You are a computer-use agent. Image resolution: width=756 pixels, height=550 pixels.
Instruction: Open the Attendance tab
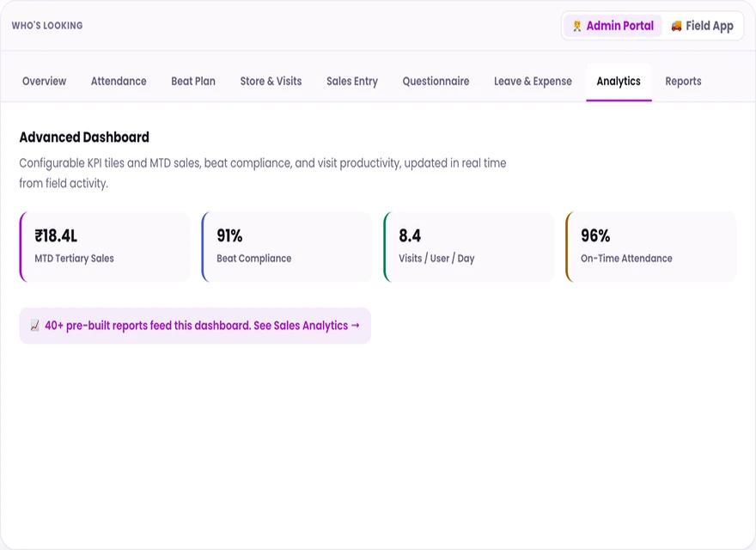click(x=119, y=81)
